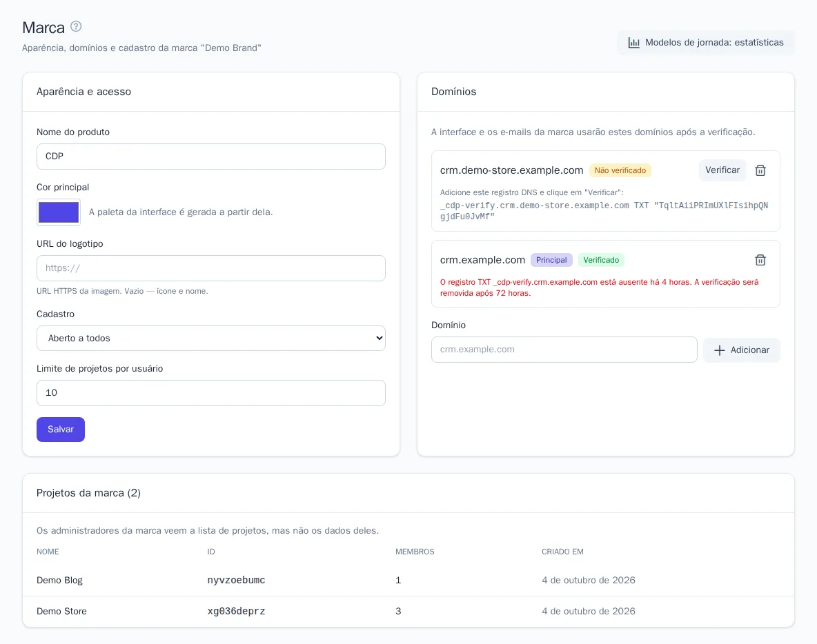The width and height of the screenshot is (817, 644).
Task: Focus the Limite de projetos por usuário field
Action: tap(211, 393)
